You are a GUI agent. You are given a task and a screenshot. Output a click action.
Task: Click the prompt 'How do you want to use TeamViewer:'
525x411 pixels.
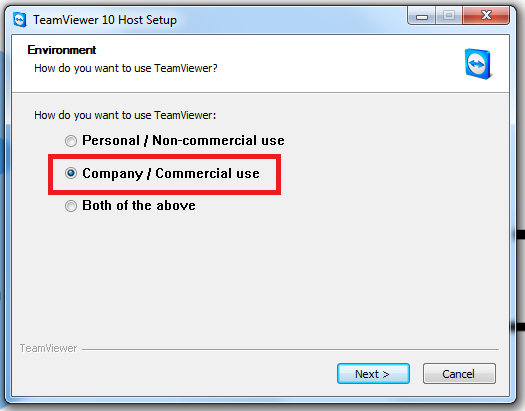125,115
